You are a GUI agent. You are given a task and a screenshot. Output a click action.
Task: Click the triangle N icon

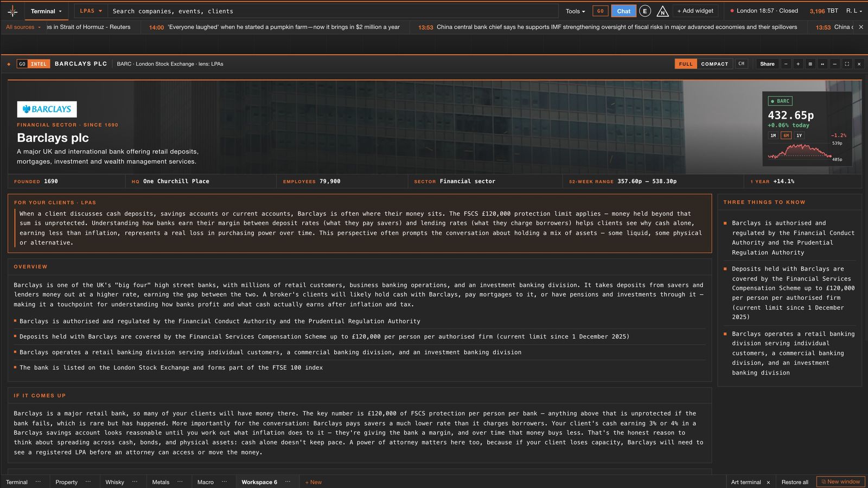pyautogui.click(x=662, y=11)
